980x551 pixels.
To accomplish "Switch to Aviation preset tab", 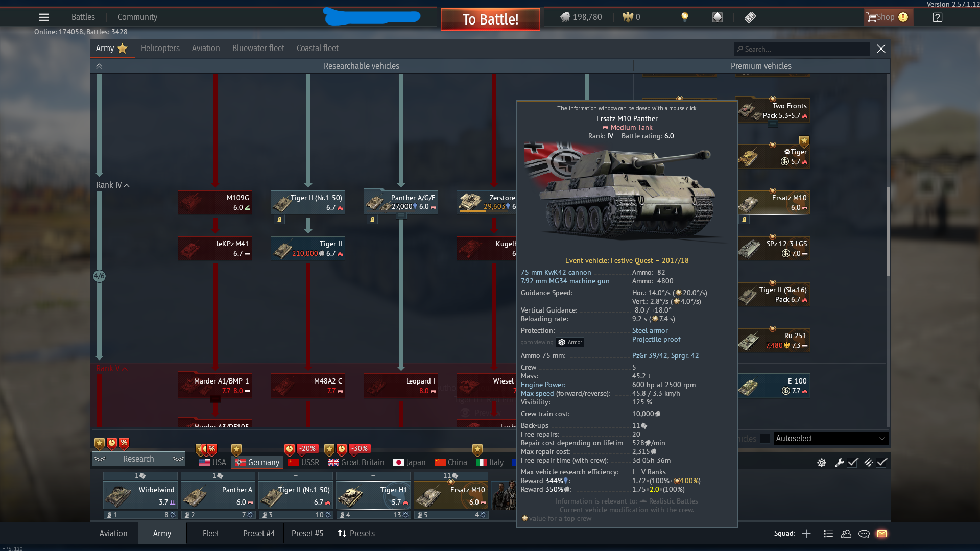I will (113, 534).
